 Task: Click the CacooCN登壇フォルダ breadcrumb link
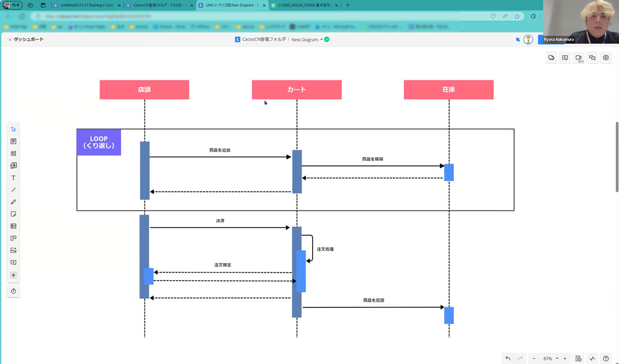pos(264,39)
